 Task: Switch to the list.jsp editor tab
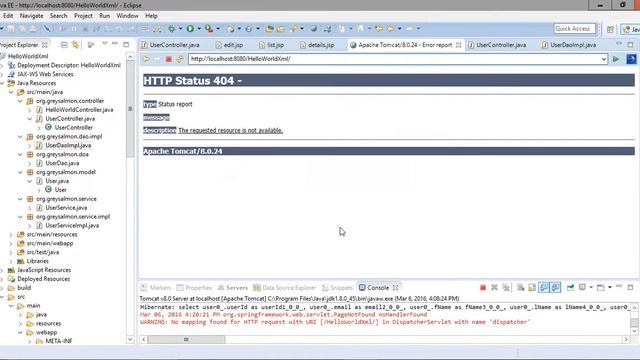coord(271,45)
